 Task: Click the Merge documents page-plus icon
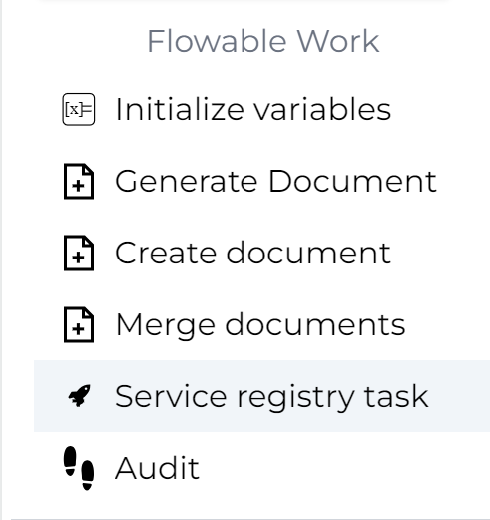click(79, 324)
